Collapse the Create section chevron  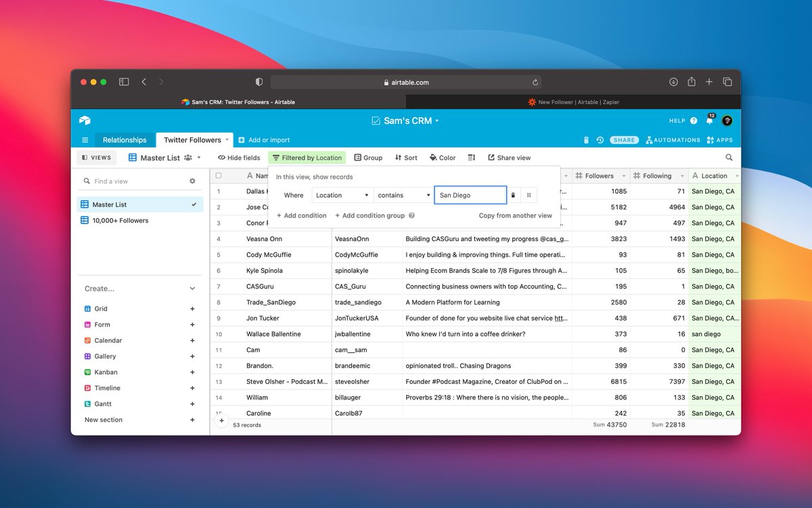[x=192, y=289]
